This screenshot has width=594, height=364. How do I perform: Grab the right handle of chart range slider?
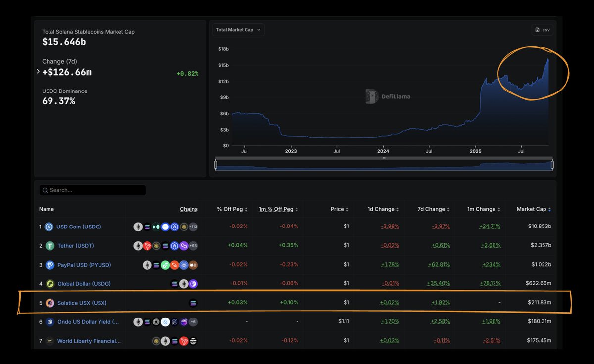(552, 165)
